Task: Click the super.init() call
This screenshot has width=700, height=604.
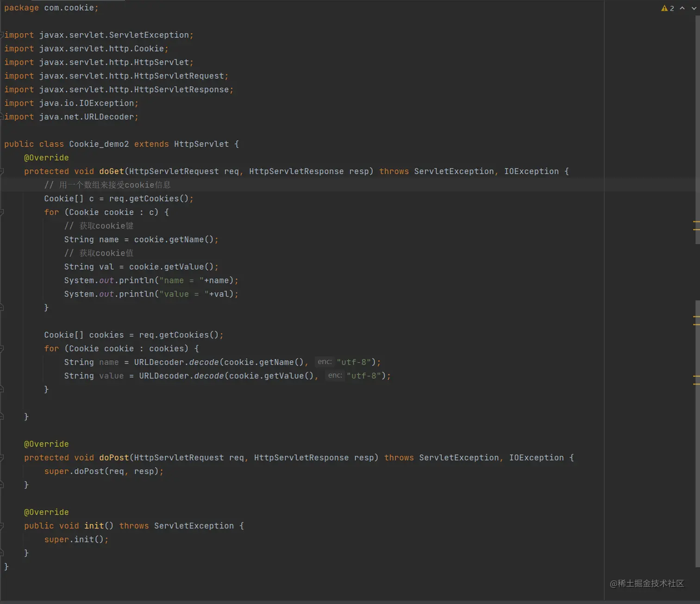Action: 76,540
